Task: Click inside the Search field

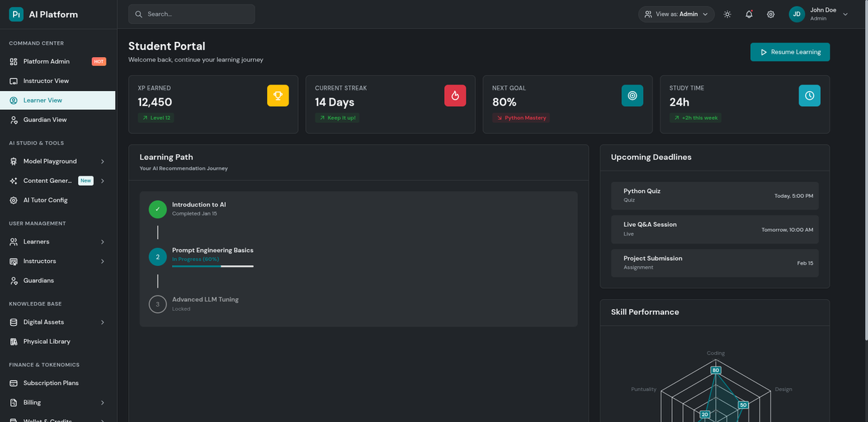Action: tap(191, 14)
